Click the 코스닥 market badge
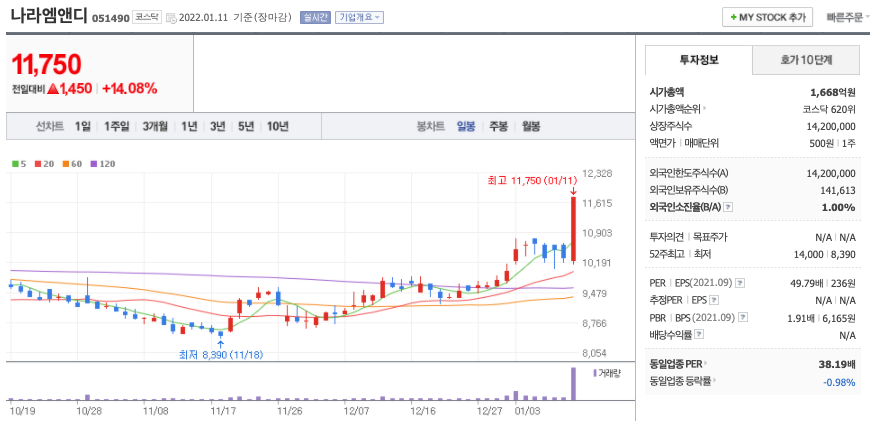 click(x=147, y=17)
